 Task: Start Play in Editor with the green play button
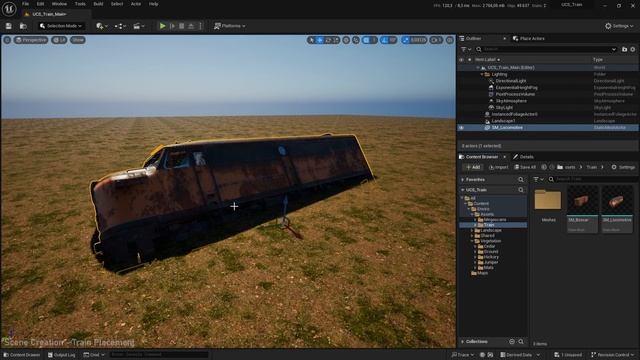coord(162,26)
